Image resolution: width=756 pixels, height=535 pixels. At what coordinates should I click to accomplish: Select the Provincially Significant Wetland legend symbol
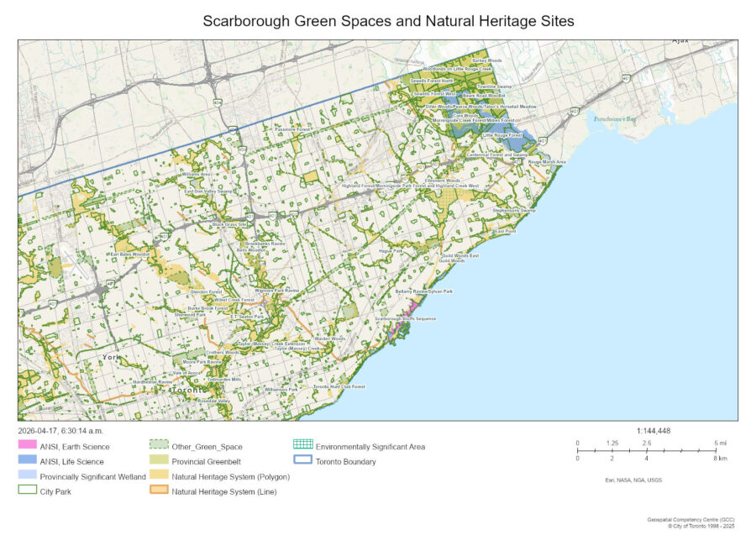[28, 476]
